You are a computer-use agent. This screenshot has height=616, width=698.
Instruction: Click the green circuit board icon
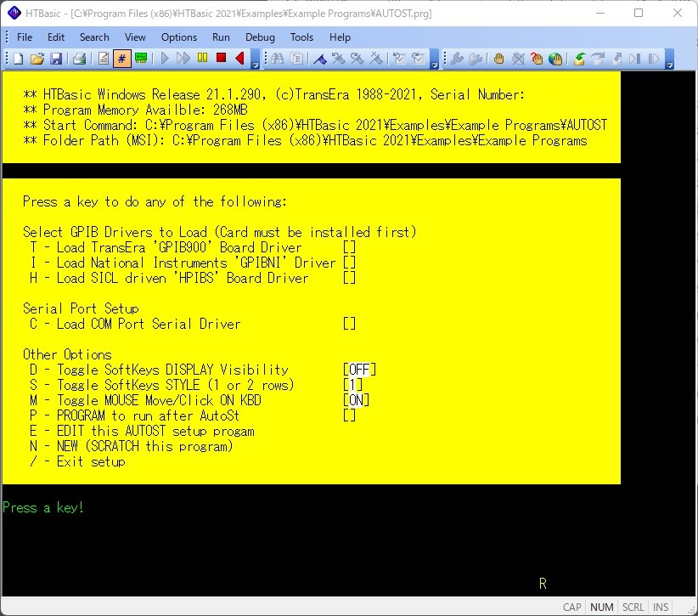click(141, 59)
